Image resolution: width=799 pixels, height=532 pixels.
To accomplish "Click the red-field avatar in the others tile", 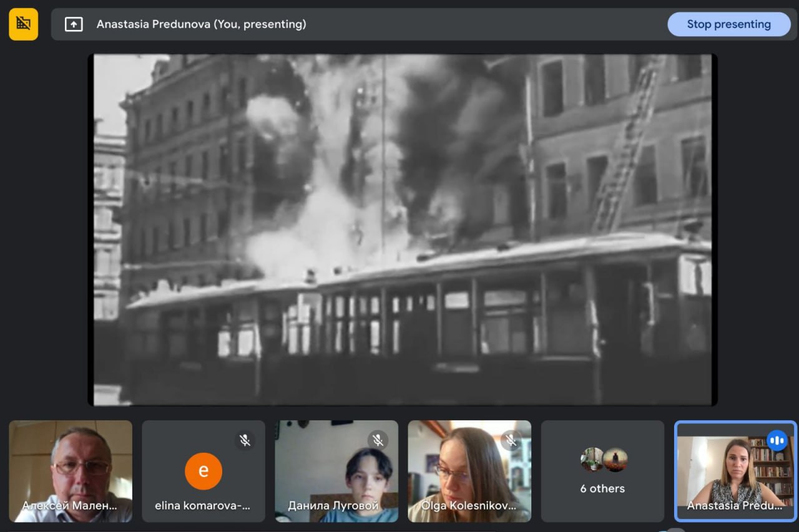I will click(x=614, y=460).
